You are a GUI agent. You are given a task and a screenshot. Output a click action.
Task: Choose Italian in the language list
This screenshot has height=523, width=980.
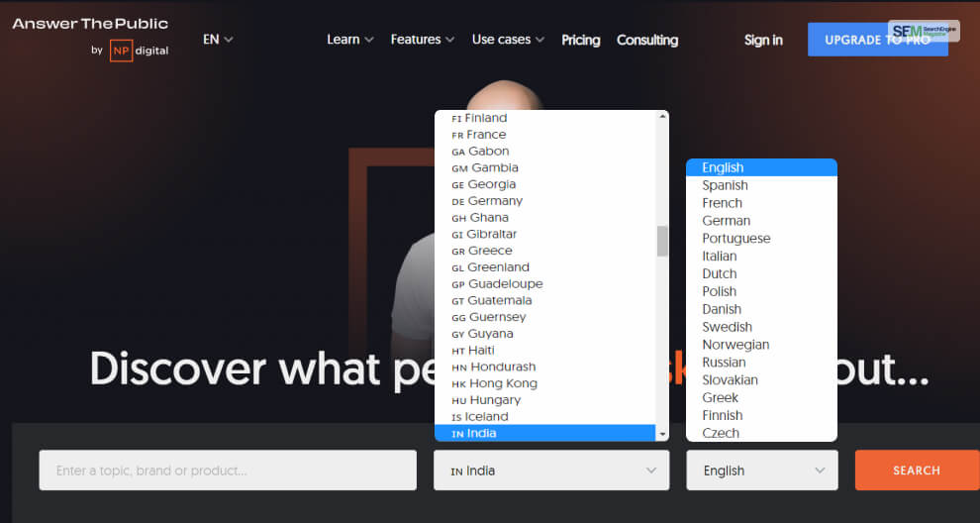coord(761,256)
